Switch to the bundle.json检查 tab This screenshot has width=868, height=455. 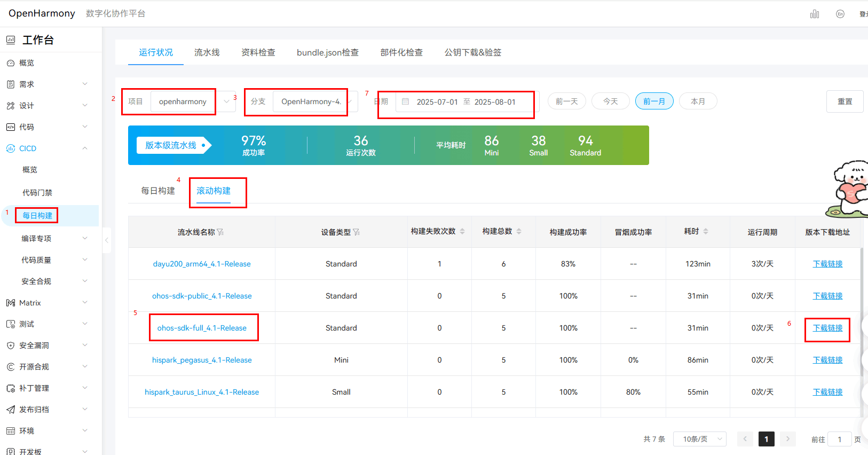328,52
